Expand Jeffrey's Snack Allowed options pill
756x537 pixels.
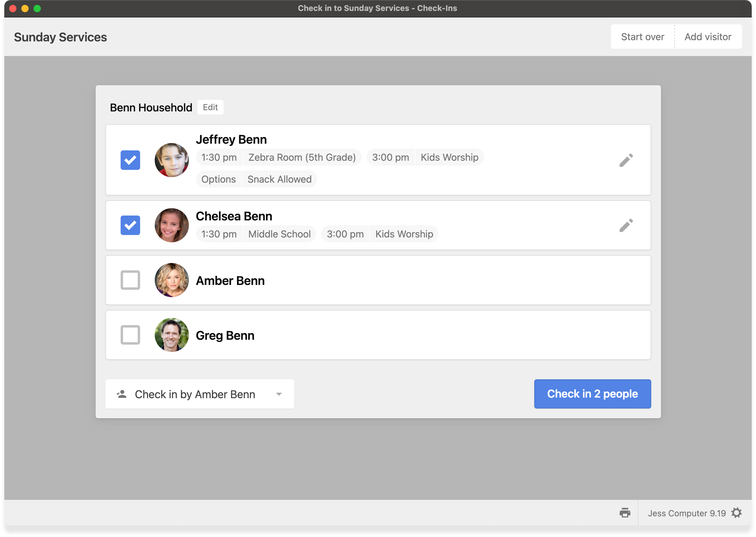click(280, 179)
